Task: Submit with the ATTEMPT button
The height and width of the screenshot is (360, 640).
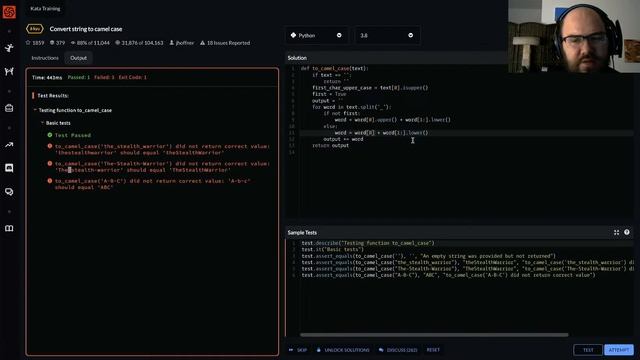Action: point(619,350)
